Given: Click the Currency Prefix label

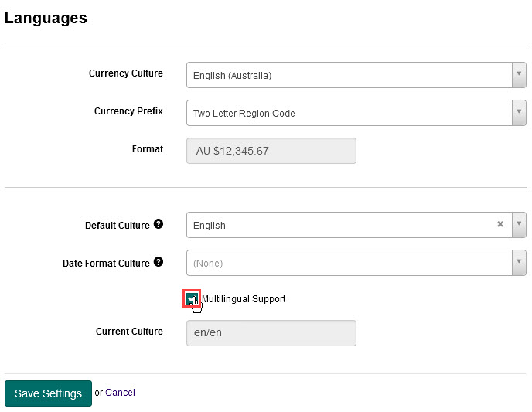Looking at the screenshot, I should click(128, 111).
